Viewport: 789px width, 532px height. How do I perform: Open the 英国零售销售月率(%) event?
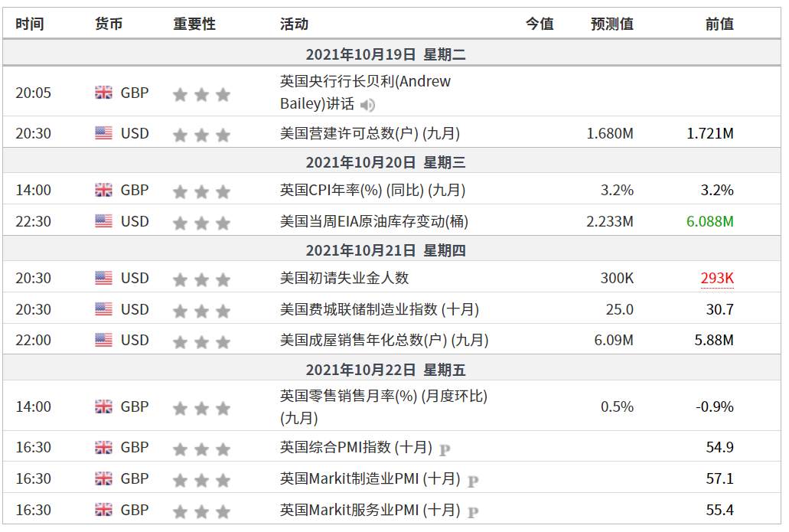coord(383,406)
